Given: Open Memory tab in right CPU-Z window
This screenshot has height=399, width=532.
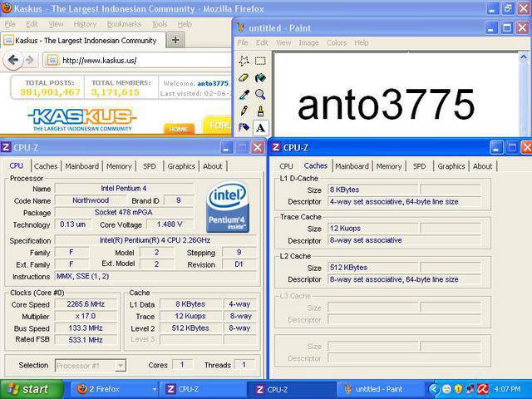Looking at the screenshot, I should click(x=389, y=166).
